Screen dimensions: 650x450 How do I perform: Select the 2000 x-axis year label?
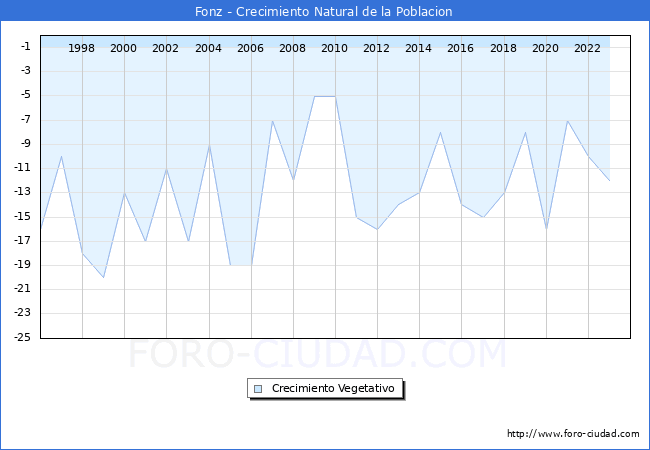pyautogui.click(x=123, y=48)
